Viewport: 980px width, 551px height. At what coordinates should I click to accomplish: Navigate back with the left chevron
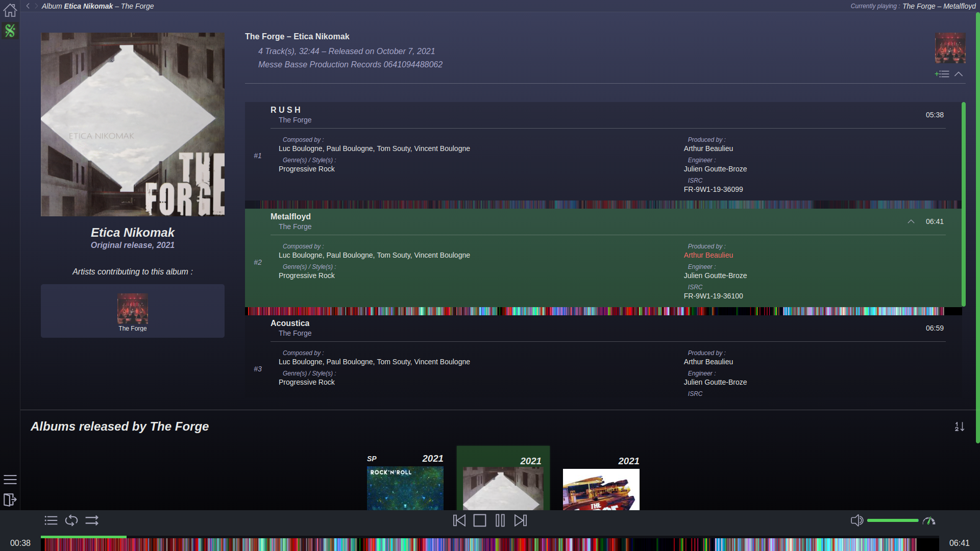click(x=28, y=6)
